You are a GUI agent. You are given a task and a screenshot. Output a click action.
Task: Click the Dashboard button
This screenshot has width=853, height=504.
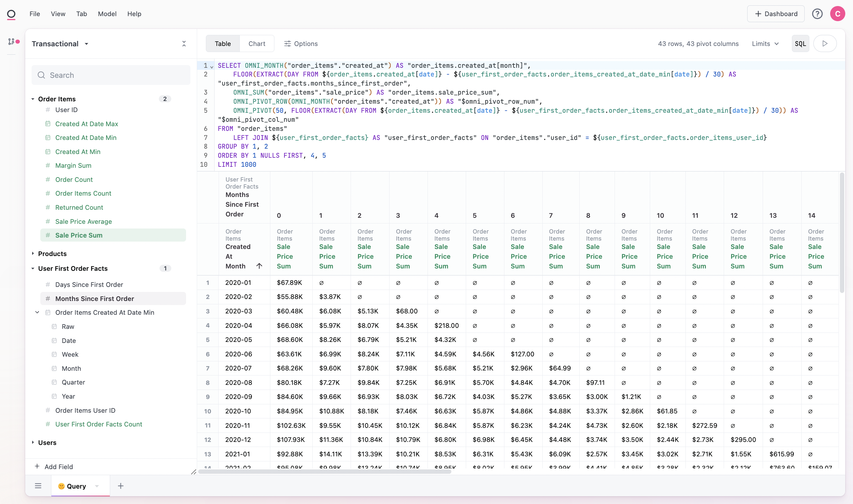pyautogui.click(x=775, y=14)
